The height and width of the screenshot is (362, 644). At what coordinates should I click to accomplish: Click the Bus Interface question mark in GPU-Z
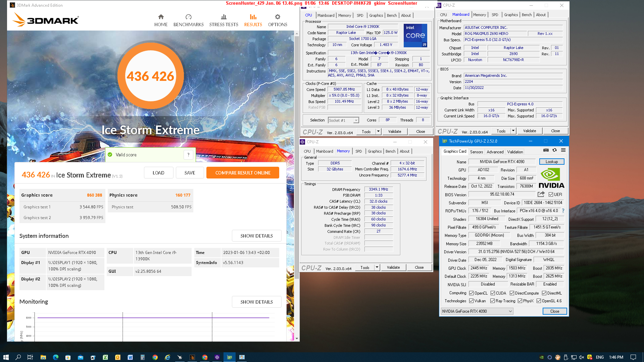click(563, 211)
